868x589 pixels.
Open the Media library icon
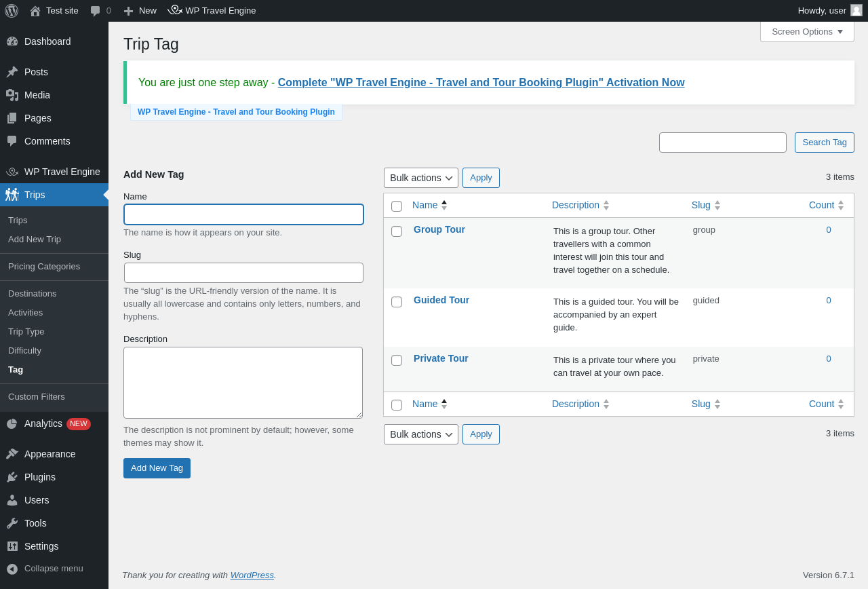[12, 95]
